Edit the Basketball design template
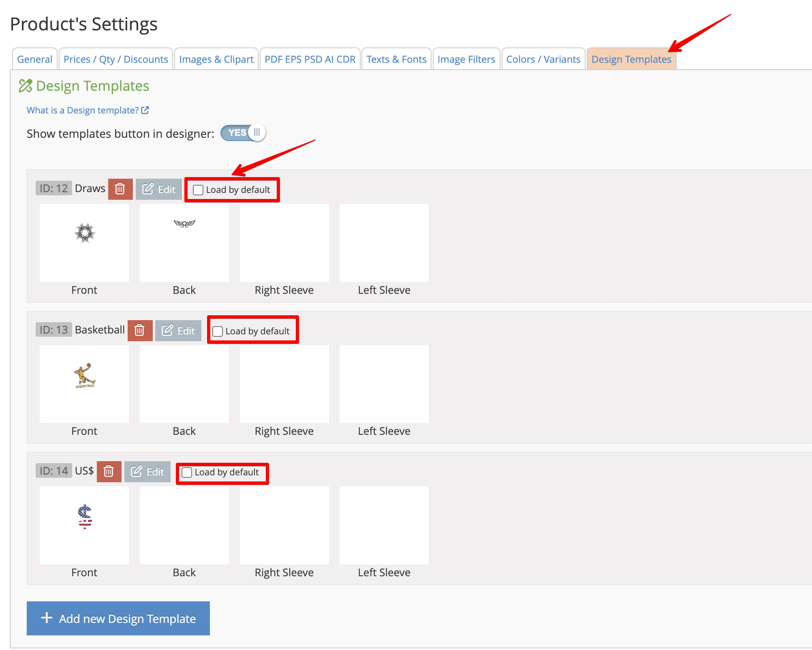 178,330
